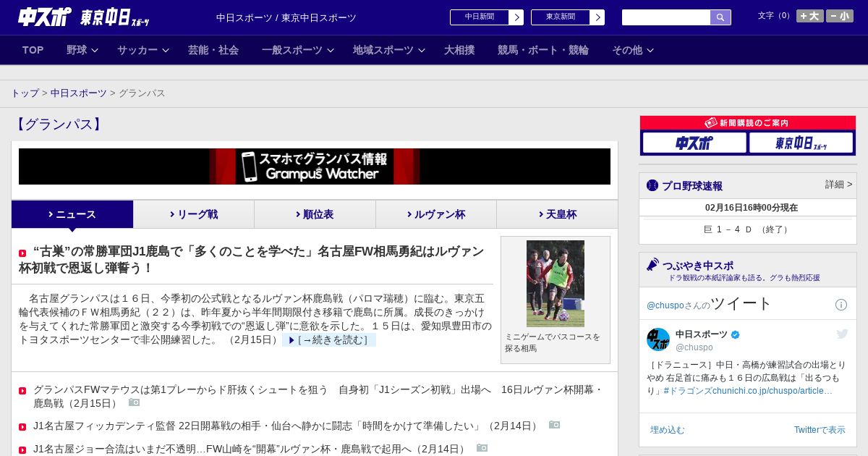Image resolution: width=868 pixels, height=456 pixels.
Task: Click 中日スポーツ Twitter avatar
Action: pos(658,339)
